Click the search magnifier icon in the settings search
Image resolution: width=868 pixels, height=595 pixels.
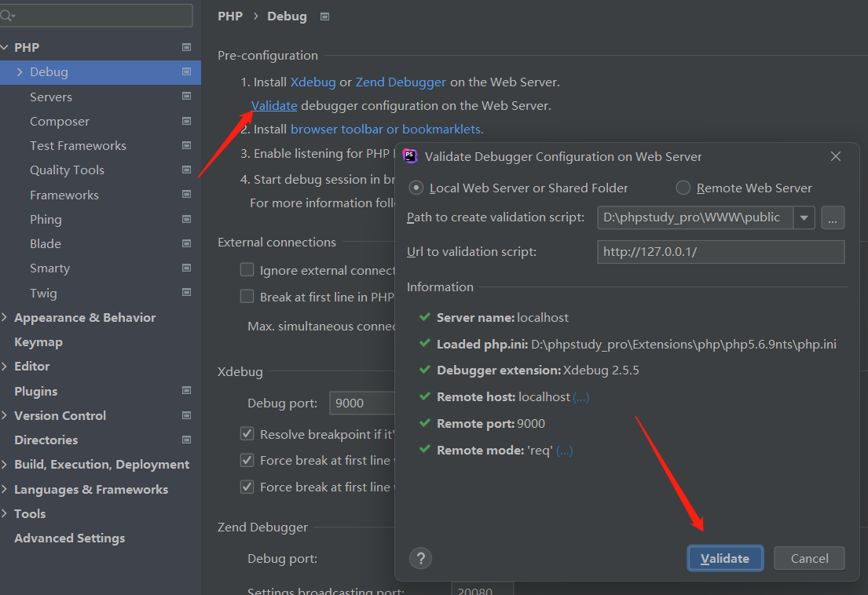pos(8,16)
